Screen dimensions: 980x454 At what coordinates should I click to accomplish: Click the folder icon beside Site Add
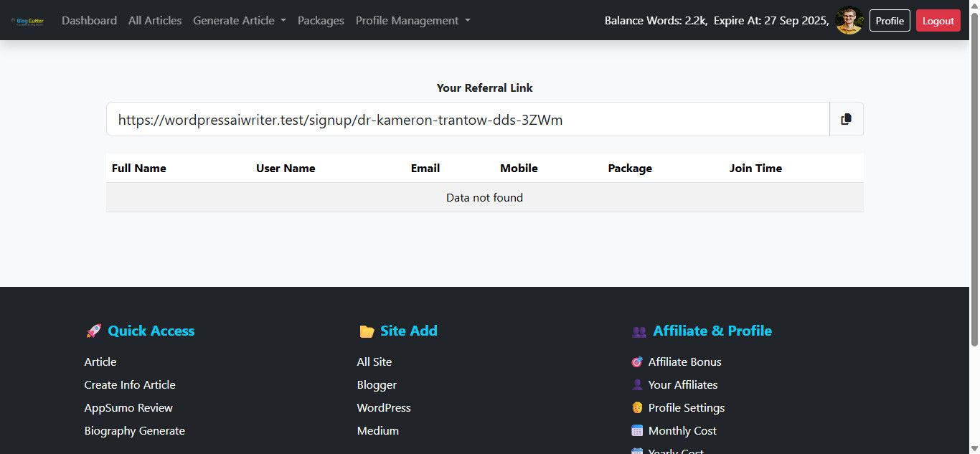(367, 331)
